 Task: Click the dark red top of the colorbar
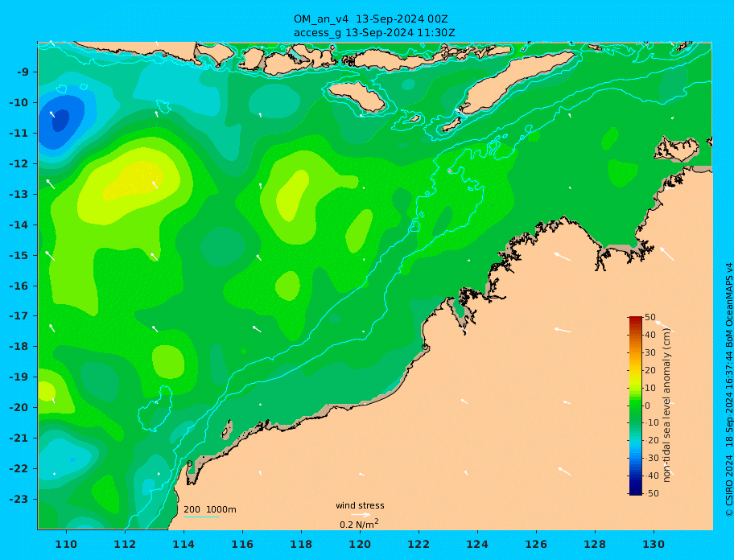(636, 320)
